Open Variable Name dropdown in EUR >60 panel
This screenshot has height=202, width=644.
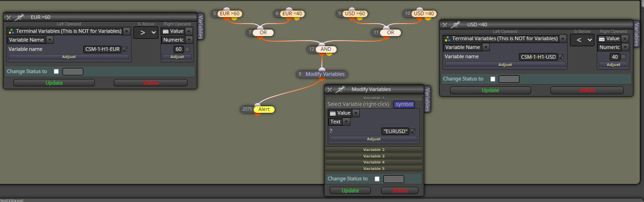pos(50,40)
